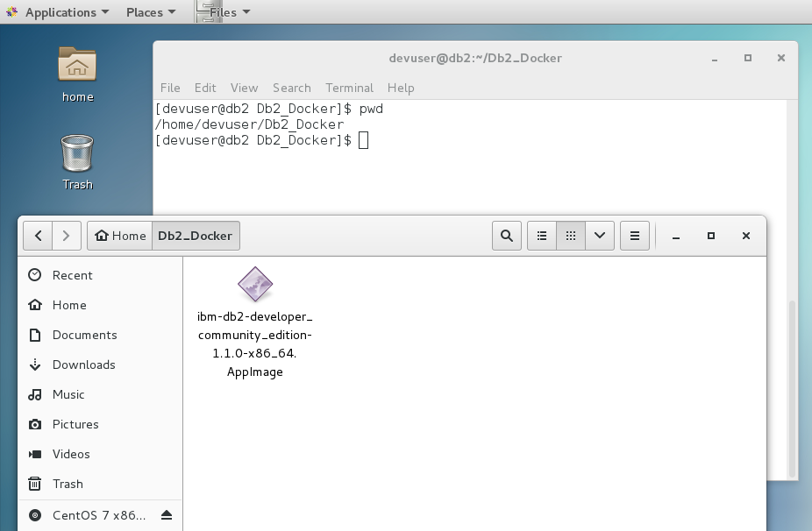
Task: Minimize the Files window
Action: (676, 236)
